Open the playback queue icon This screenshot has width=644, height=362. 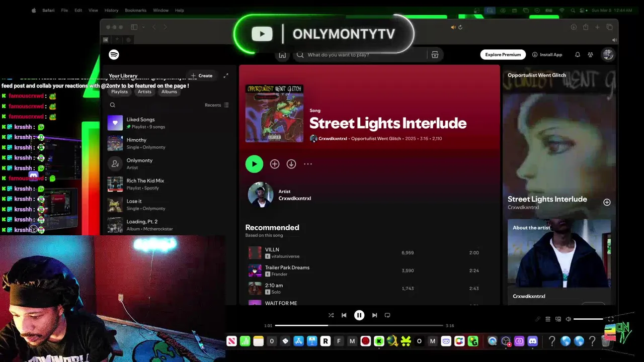[548, 319]
